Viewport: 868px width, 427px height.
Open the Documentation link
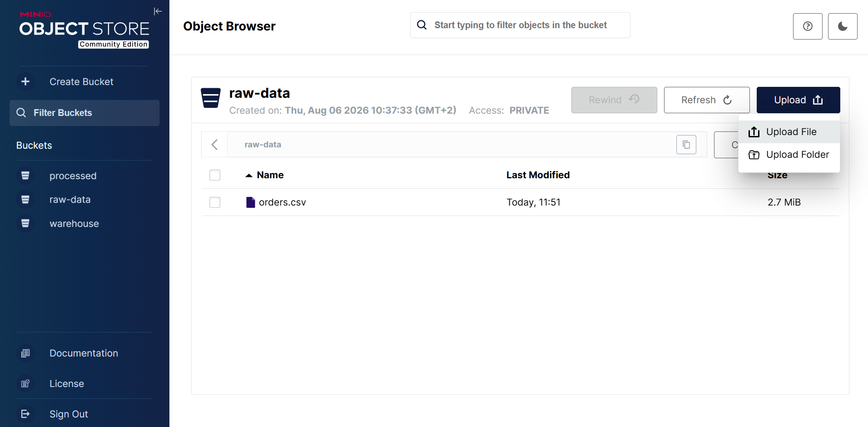point(84,353)
